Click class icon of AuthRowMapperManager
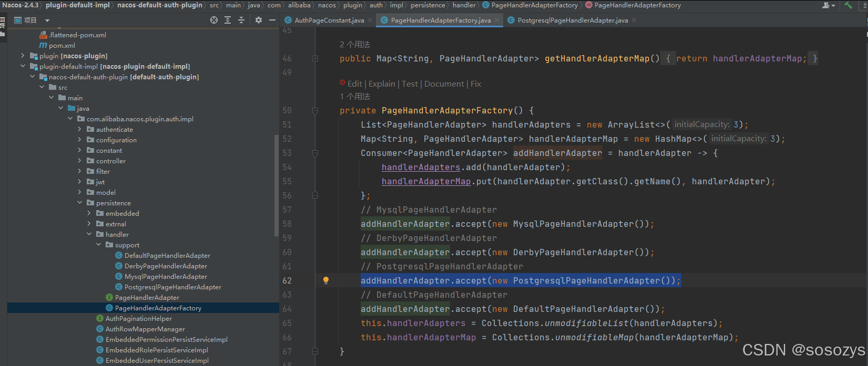 [x=100, y=329]
